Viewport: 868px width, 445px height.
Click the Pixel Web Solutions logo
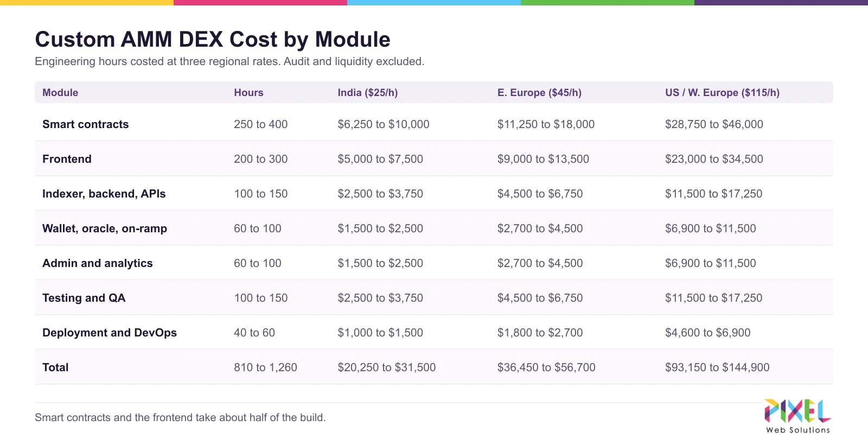click(x=797, y=416)
